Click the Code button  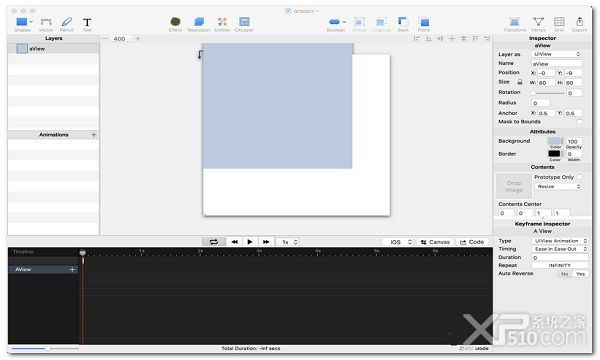472,242
